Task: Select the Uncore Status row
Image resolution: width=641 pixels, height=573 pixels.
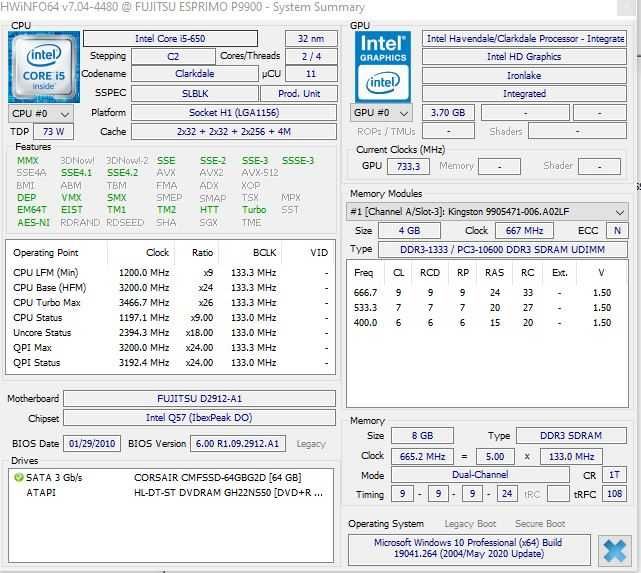Action: click(x=170, y=333)
